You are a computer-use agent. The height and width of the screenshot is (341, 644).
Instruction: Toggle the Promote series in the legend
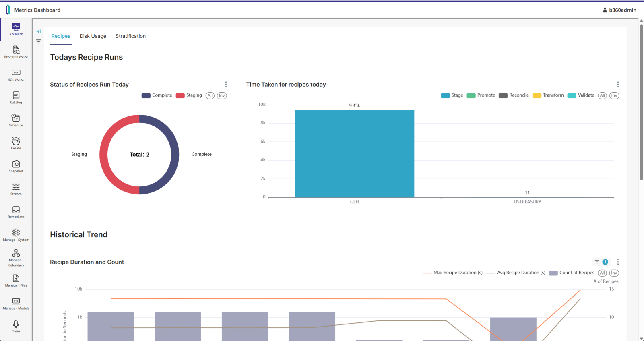[x=481, y=95]
